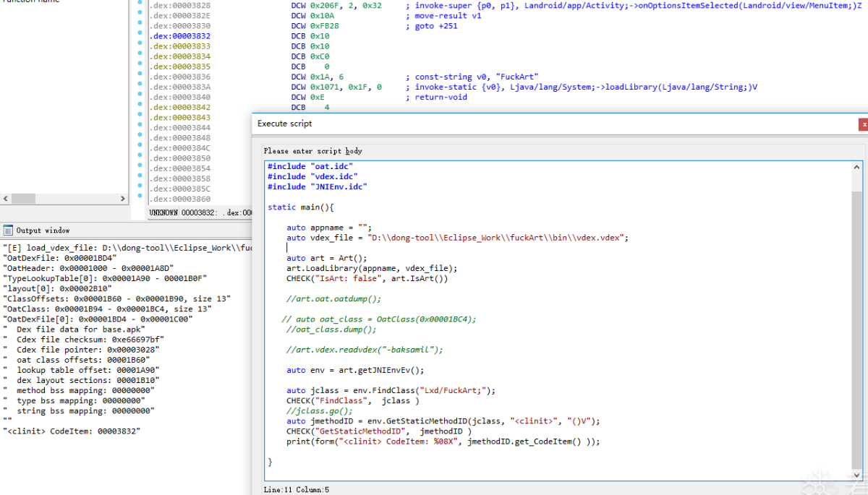Click the CHECK("GetStaticMethodID") line
This screenshot has width=868, height=495.
pos(379,431)
